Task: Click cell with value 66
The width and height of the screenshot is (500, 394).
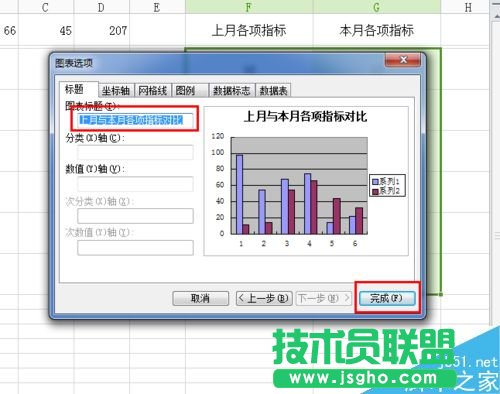Action: 9,30
